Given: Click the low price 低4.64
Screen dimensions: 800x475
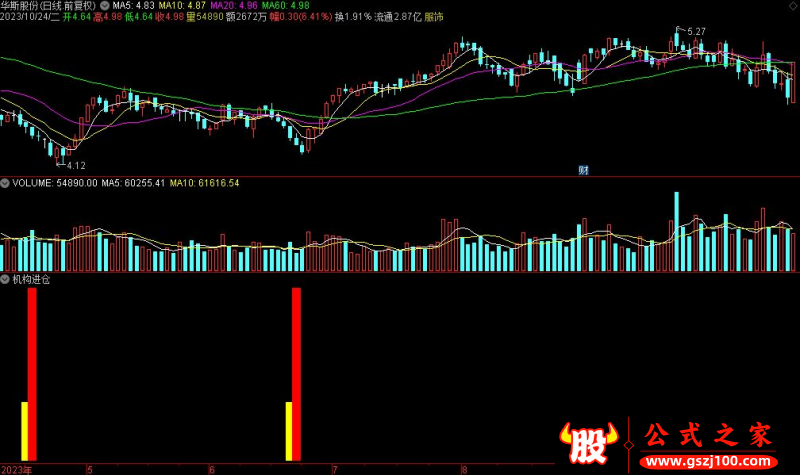Looking at the screenshot, I should (139, 17).
